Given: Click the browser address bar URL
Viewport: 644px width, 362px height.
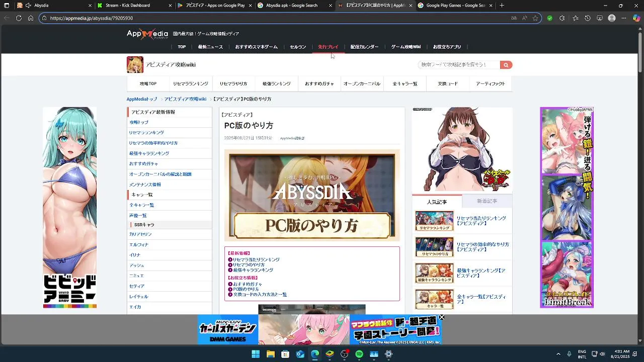Looking at the screenshot, I should pyautogui.click(x=92, y=18).
